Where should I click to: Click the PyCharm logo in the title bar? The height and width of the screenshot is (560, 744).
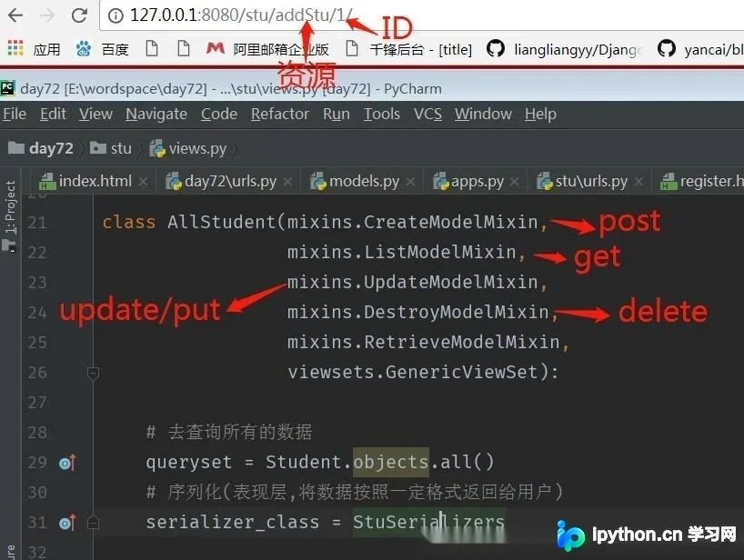pos(7,88)
